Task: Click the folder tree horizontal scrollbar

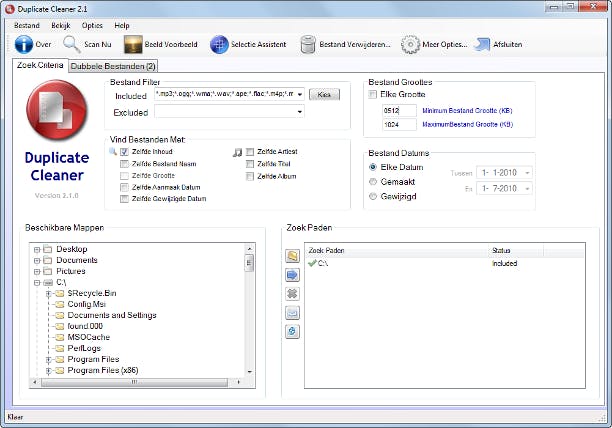Action: pos(134,382)
